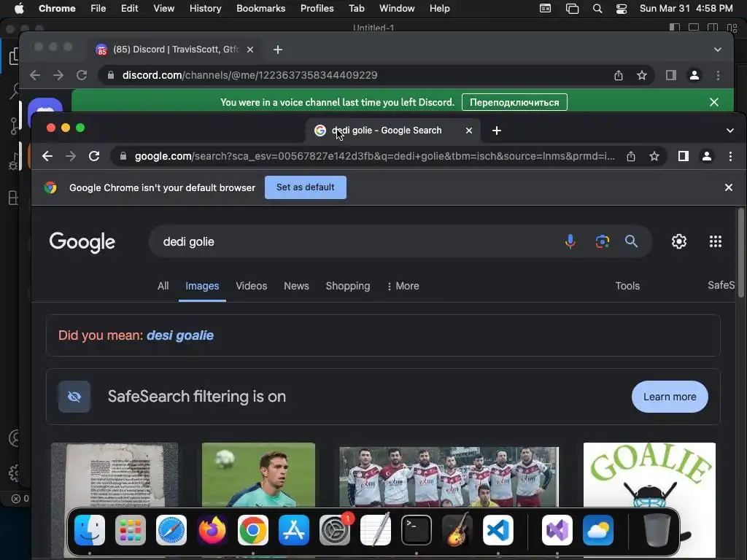Open Chrome three-dot menu in front window
The height and width of the screenshot is (560, 747).
(730, 156)
